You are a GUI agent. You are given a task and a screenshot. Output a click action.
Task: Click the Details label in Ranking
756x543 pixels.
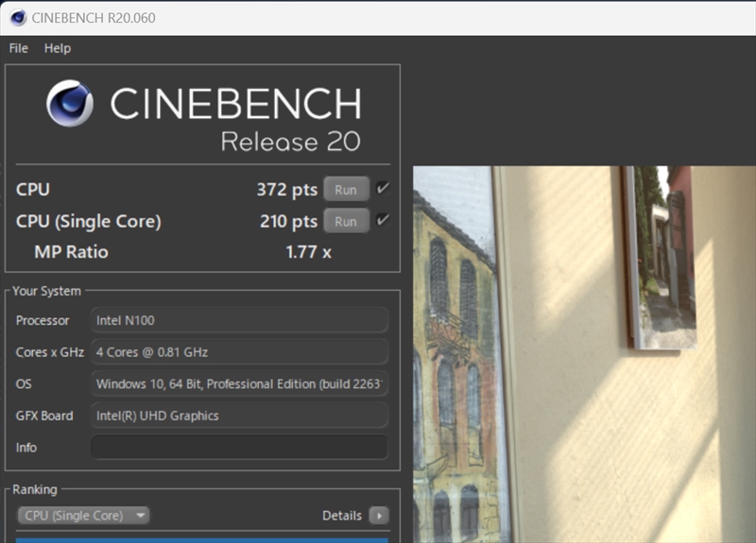pos(342,516)
